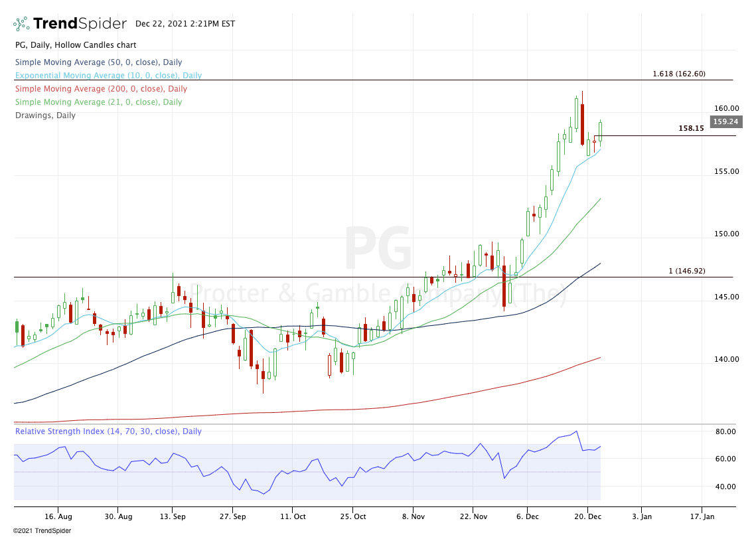
Task: Click the 'PG, Daily, Hollow Candles chart' label
Action: point(76,45)
